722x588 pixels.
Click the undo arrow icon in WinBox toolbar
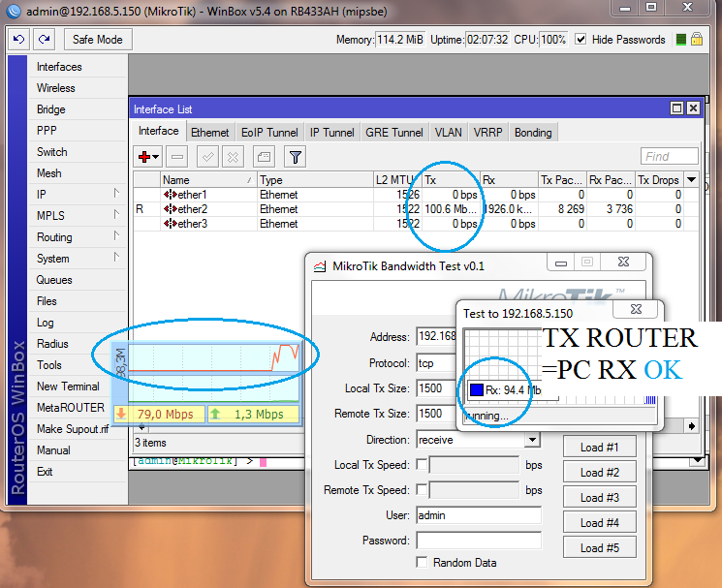pos(18,39)
